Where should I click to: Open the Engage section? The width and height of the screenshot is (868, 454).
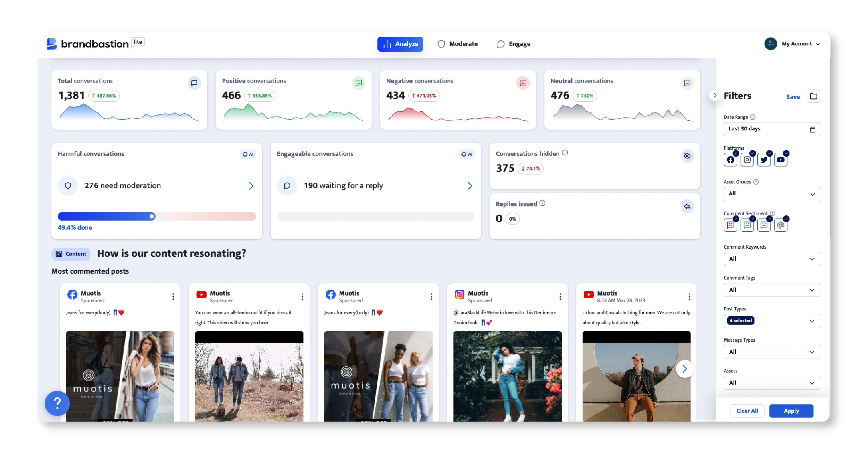513,44
